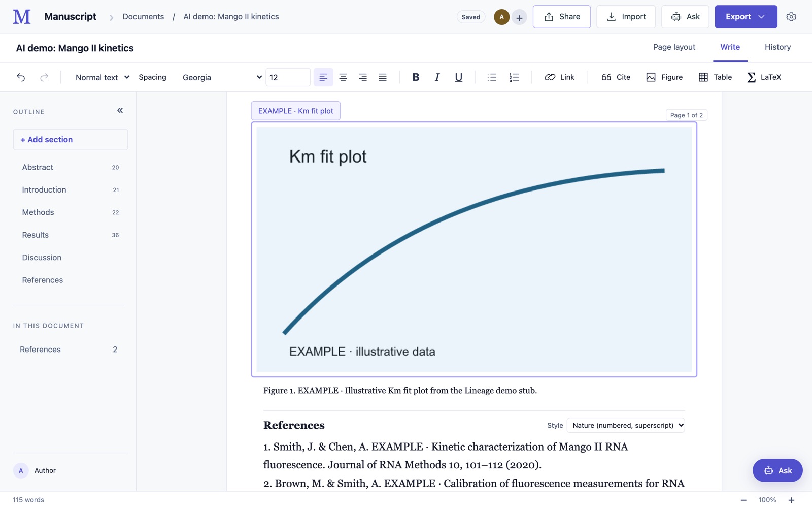Screen dimensions: 812x508
Task: Open the reference Style dropdown
Action: click(x=626, y=425)
